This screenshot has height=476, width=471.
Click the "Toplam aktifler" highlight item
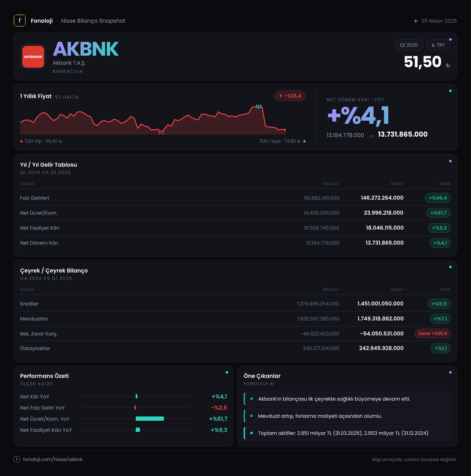[x=347, y=433]
